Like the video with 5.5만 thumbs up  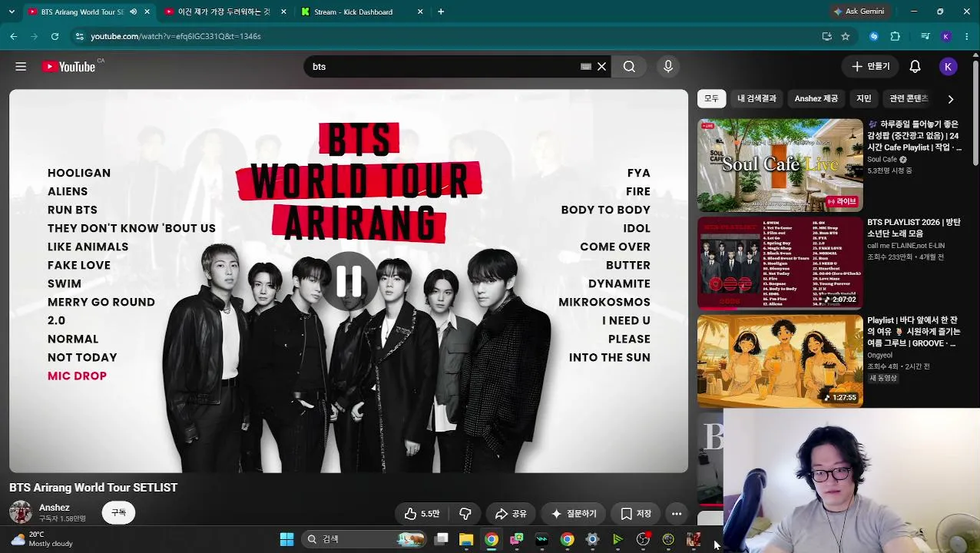click(x=422, y=514)
